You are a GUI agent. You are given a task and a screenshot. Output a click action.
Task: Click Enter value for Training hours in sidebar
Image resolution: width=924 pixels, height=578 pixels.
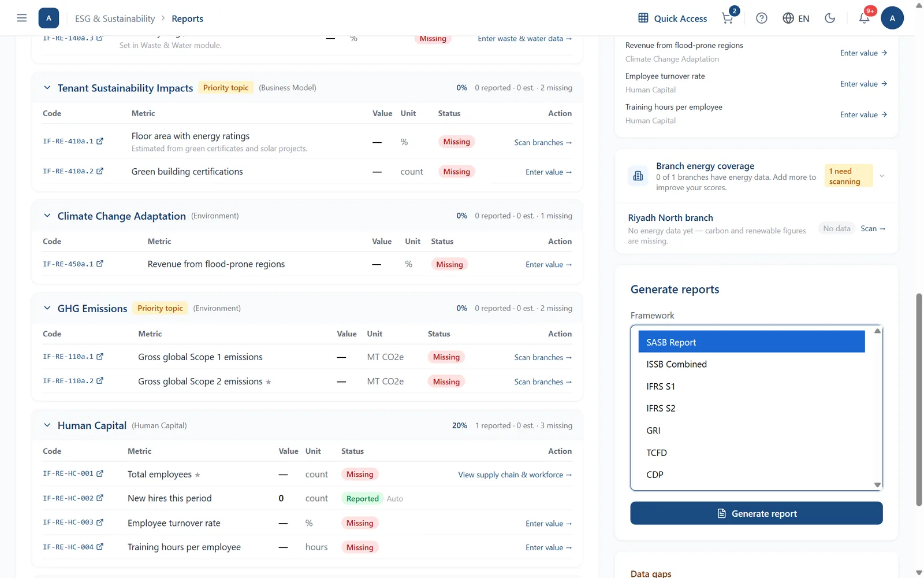point(863,114)
